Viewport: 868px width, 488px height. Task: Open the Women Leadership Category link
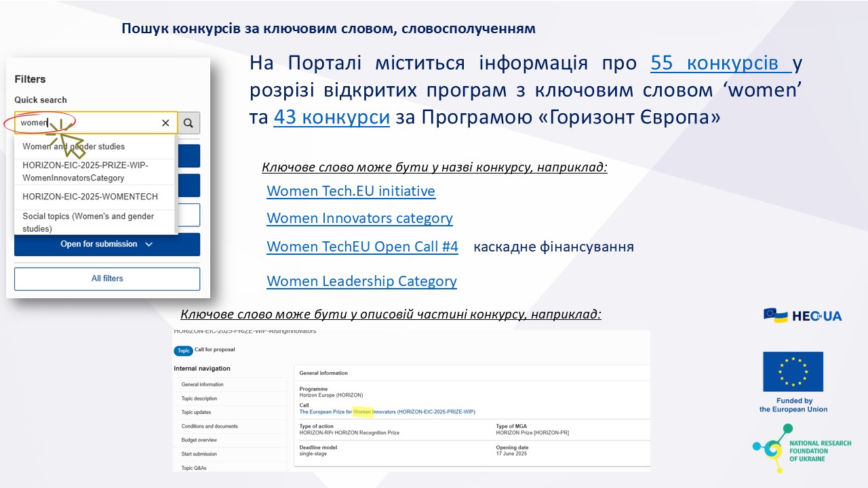[x=361, y=281]
